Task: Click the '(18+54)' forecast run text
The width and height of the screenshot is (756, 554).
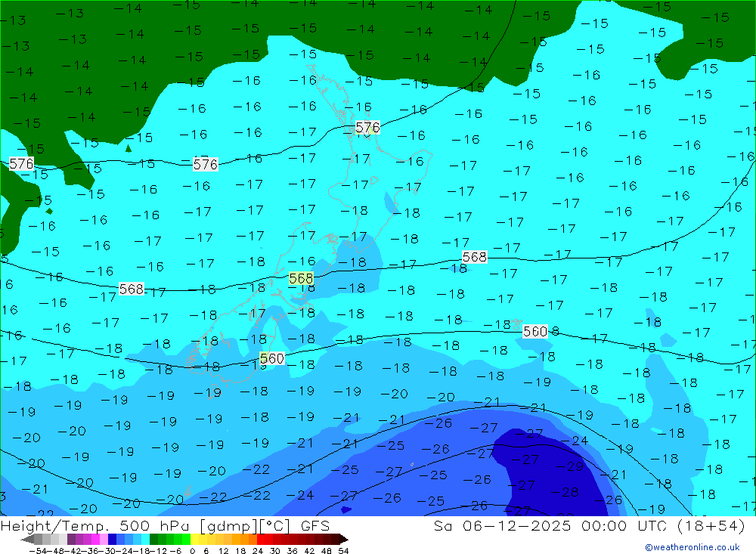Action: pyautogui.click(x=711, y=525)
